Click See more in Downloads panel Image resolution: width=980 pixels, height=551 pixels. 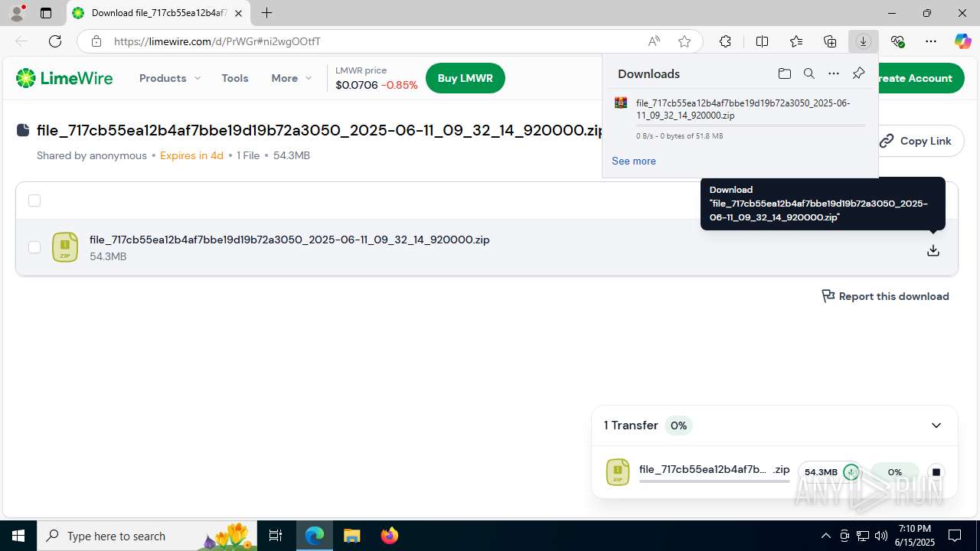(634, 161)
